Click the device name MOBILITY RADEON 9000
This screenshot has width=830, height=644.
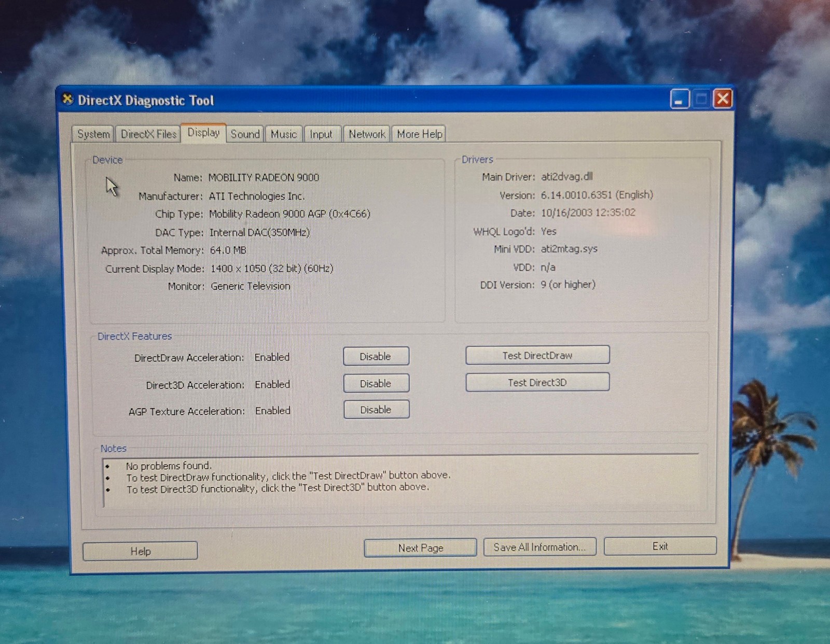click(x=264, y=177)
